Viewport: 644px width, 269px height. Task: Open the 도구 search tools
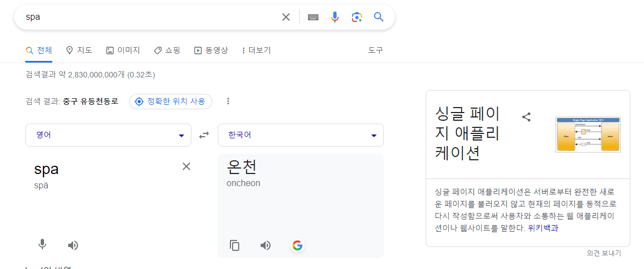click(376, 51)
